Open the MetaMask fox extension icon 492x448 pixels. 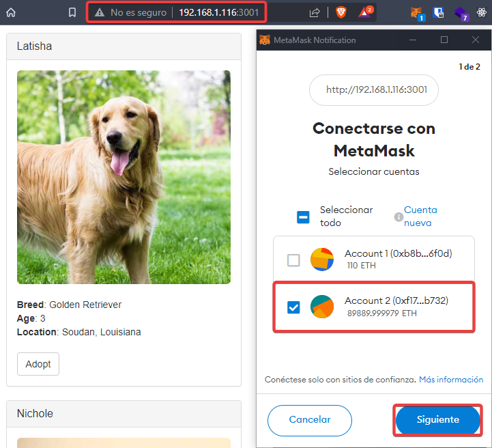(416, 12)
